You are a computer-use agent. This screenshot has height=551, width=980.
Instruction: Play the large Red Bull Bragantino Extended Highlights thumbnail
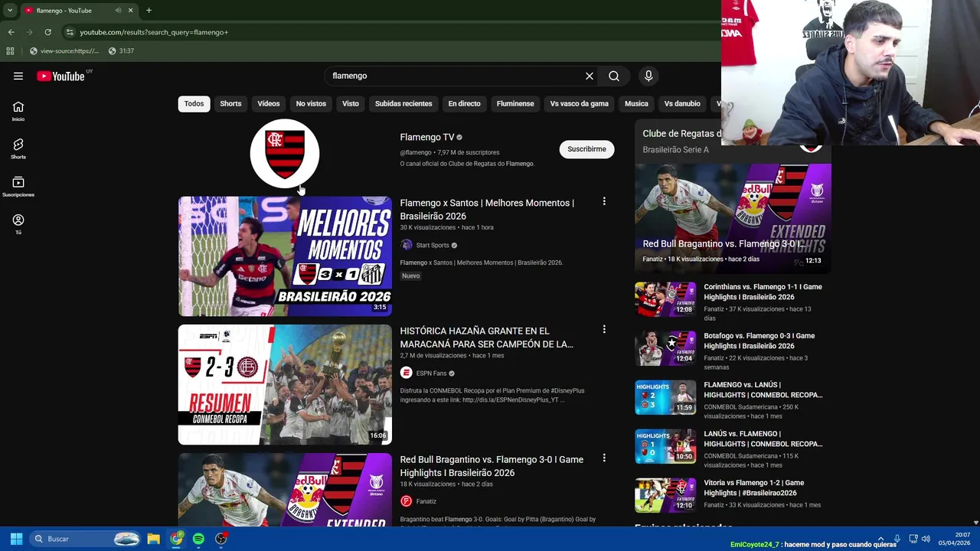[x=733, y=217]
